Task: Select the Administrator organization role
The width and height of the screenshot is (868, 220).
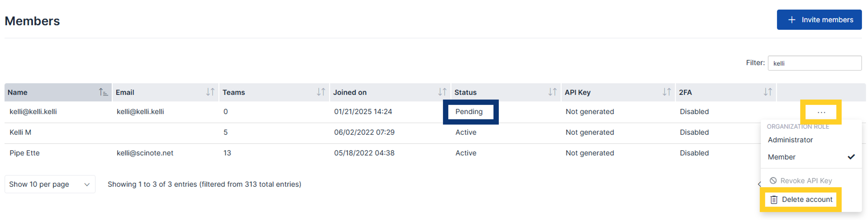Action: pos(790,140)
